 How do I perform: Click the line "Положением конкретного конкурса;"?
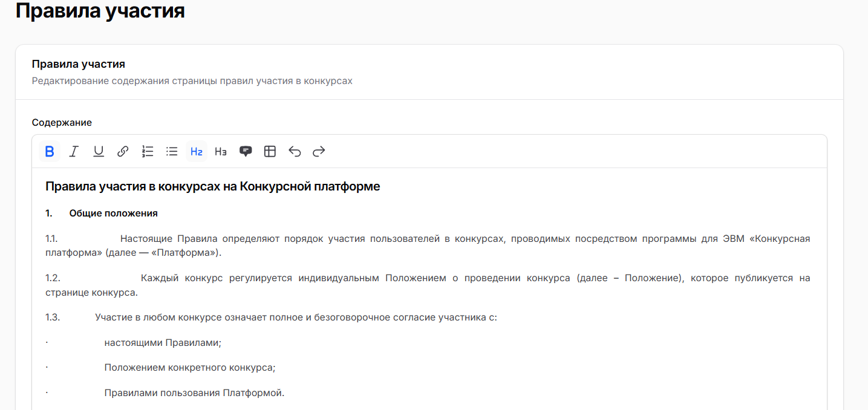pyautogui.click(x=190, y=368)
